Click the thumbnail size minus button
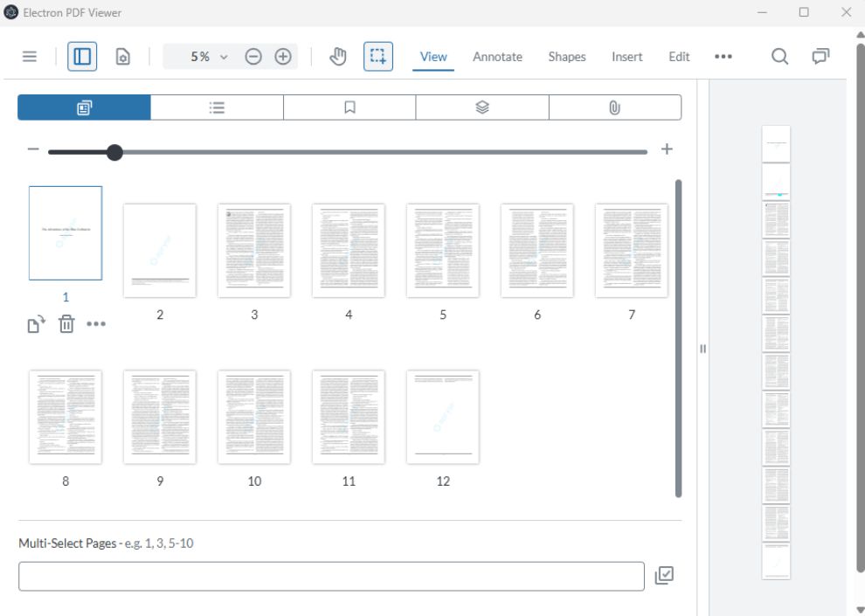The width and height of the screenshot is (865, 616). pyautogui.click(x=33, y=149)
